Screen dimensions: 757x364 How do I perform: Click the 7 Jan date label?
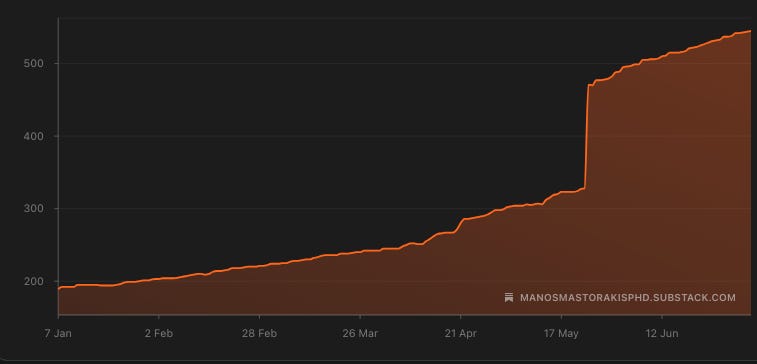click(x=58, y=334)
